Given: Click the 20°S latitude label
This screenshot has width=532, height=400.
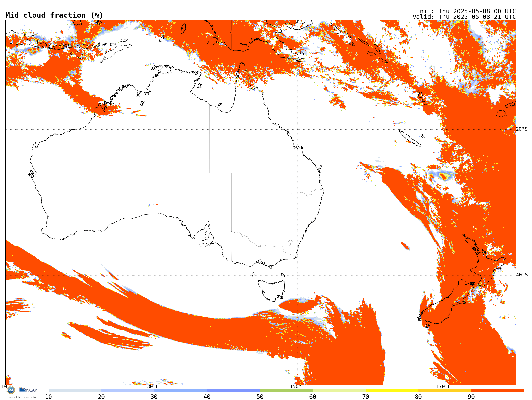Looking at the screenshot, I should pos(522,129).
